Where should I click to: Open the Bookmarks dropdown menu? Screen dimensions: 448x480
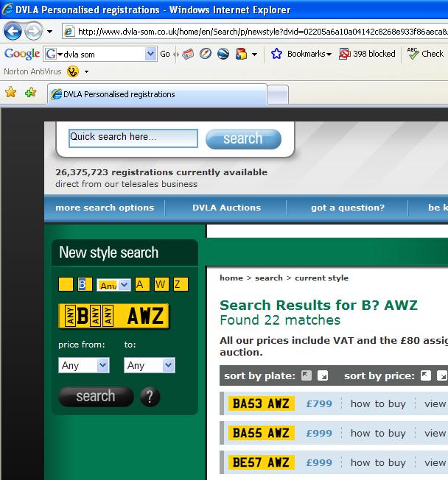click(x=309, y=54)
